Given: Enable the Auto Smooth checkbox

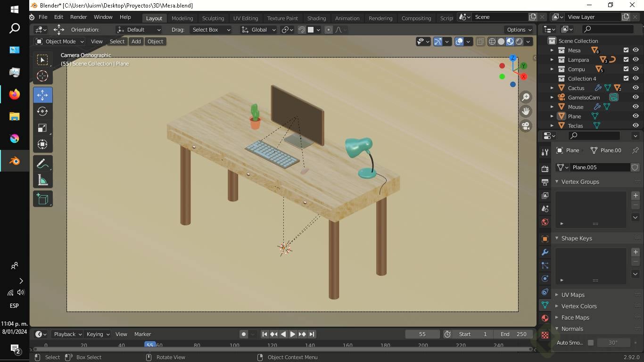Looking at the screenshot, I should [x=590, y=343].
